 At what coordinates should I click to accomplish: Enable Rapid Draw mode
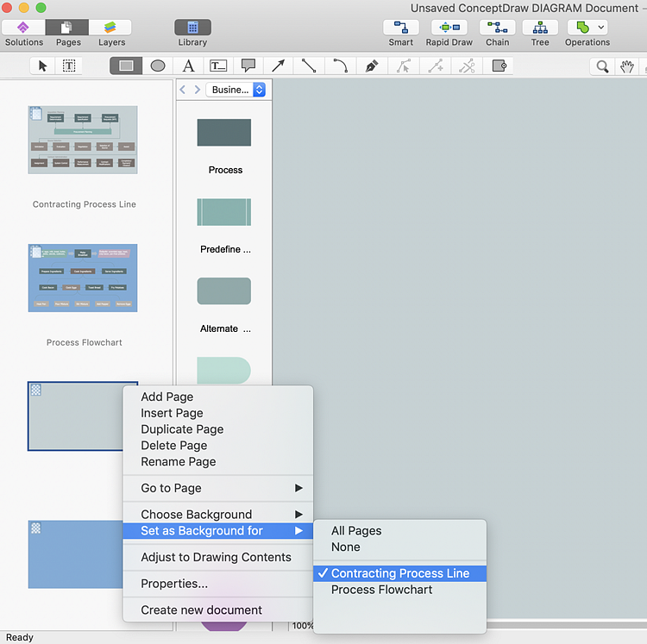tap(449, 33)
